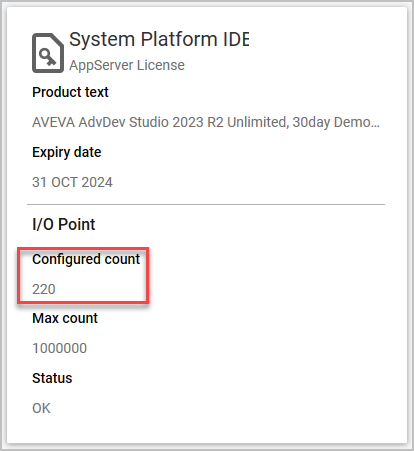Click the 30day Demo portion of text
The image size is (414, 451).
point(332,122)
